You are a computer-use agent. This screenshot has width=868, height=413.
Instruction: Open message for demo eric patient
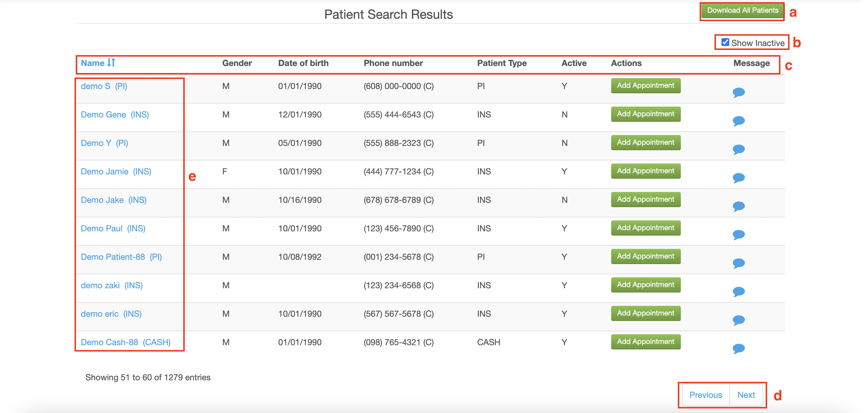coord(738,320)
